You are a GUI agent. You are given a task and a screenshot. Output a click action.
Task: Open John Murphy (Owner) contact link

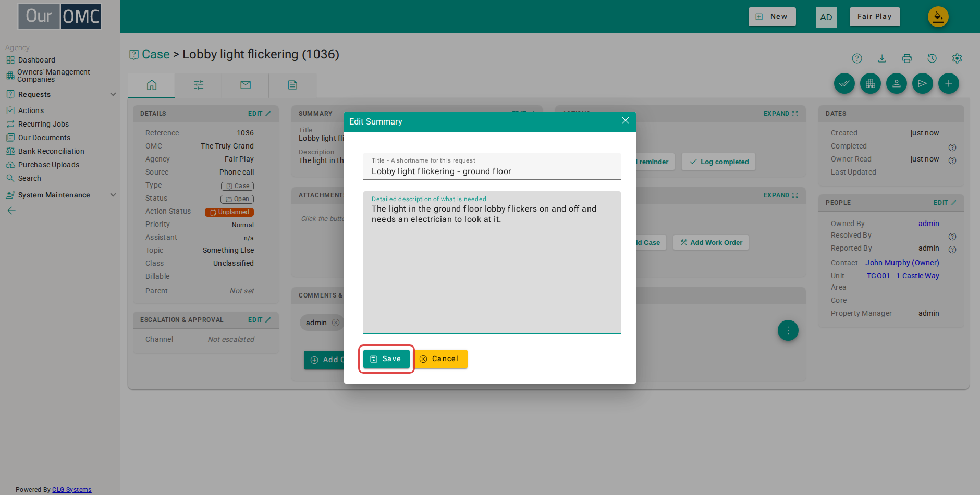(x=902, y=263)
